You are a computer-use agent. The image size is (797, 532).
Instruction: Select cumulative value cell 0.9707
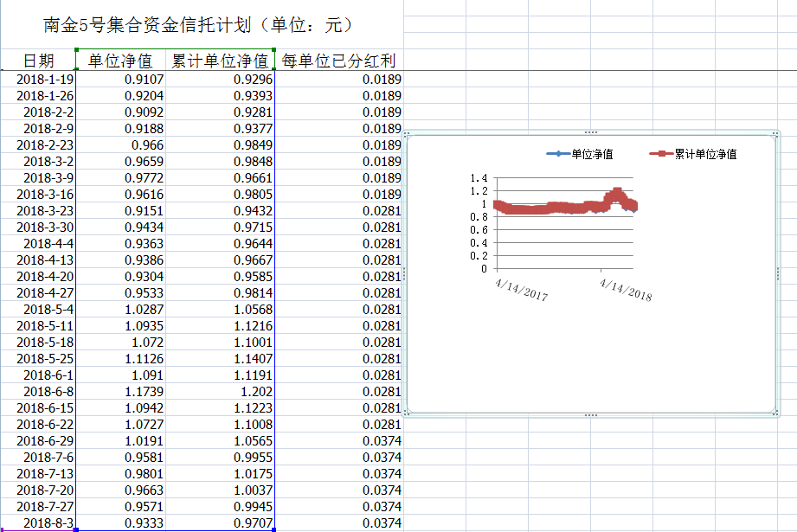(x=220, y=522)
